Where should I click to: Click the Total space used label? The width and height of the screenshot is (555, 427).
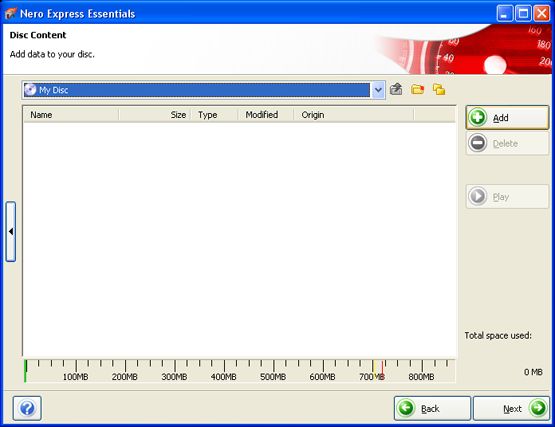tap(498, 335)
